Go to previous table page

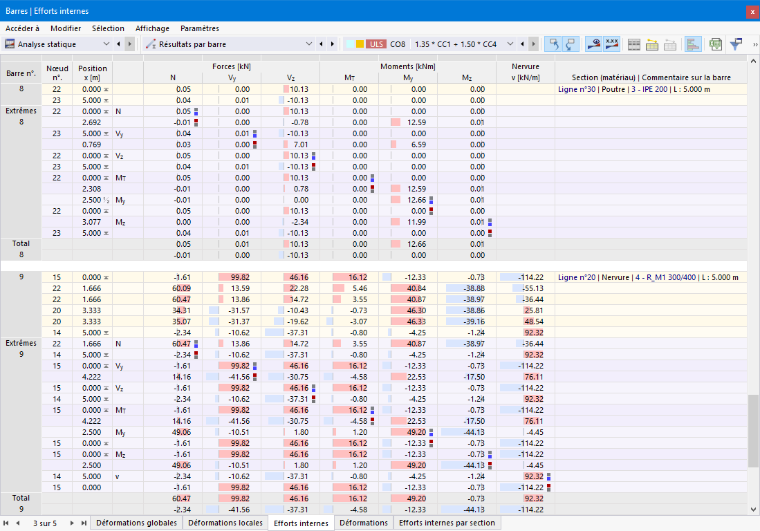[x=18, y=523]
